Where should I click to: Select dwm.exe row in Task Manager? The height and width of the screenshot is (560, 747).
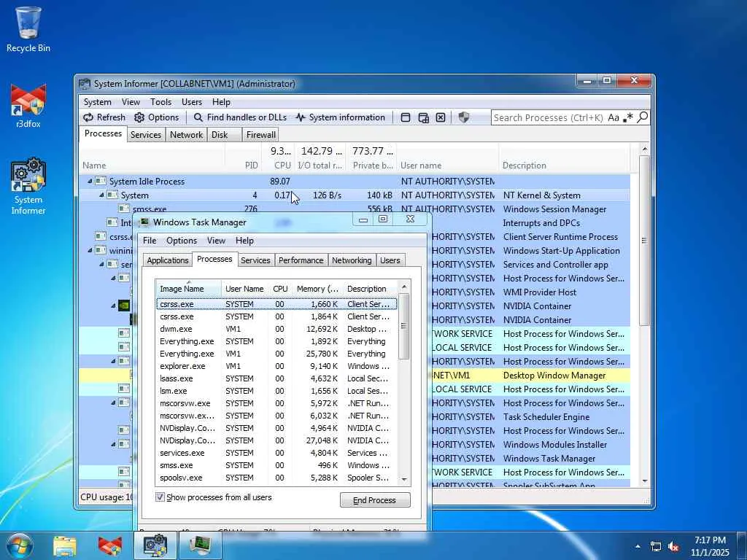pyautogui.click(x=276, y=329)
